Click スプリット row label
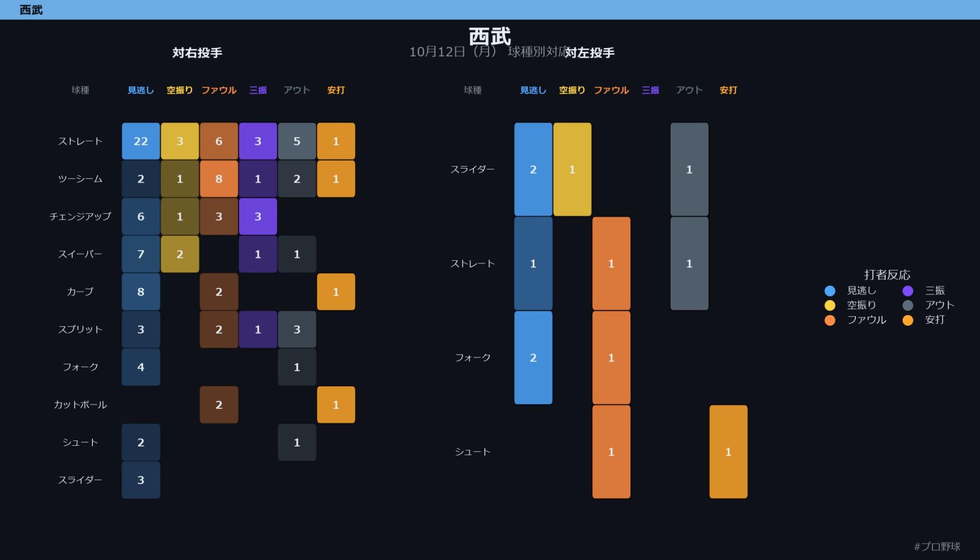 click(x=80, y=329)
